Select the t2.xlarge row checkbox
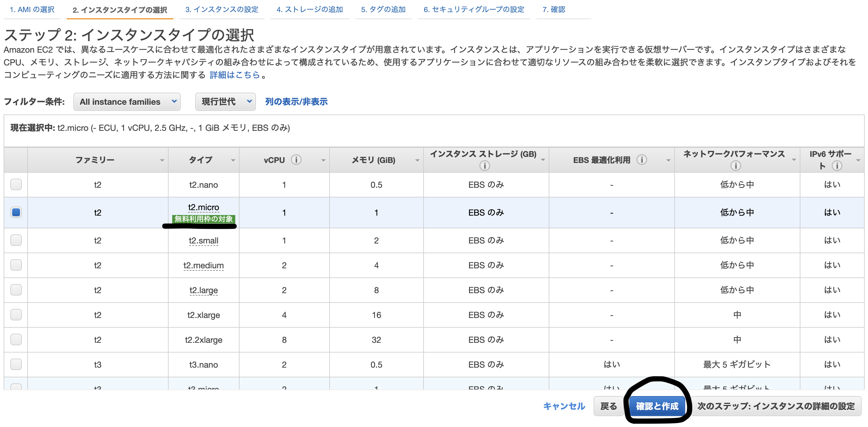Viewport: 868px width, 427px height. tap(16, 315)
